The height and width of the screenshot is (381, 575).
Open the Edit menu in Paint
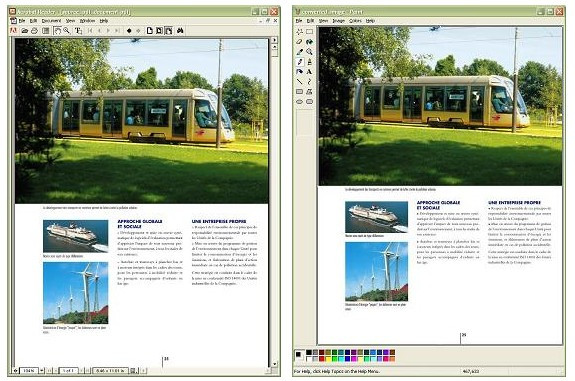tap(310, 21)
